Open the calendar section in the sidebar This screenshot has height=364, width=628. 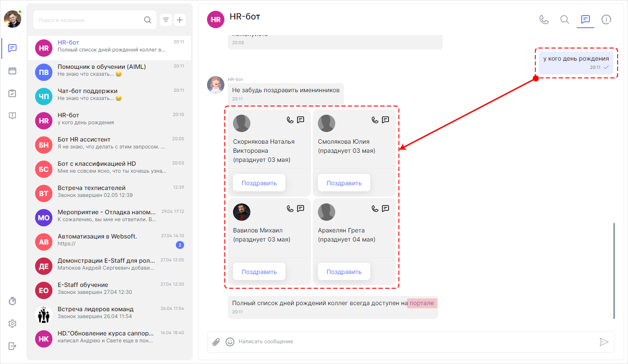12,71
